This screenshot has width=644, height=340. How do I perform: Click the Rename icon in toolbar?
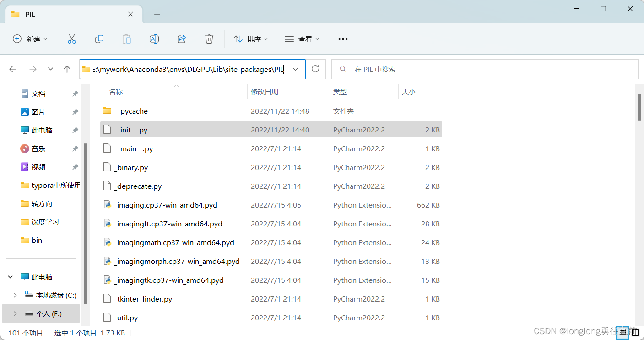click(x=154, y=39)
